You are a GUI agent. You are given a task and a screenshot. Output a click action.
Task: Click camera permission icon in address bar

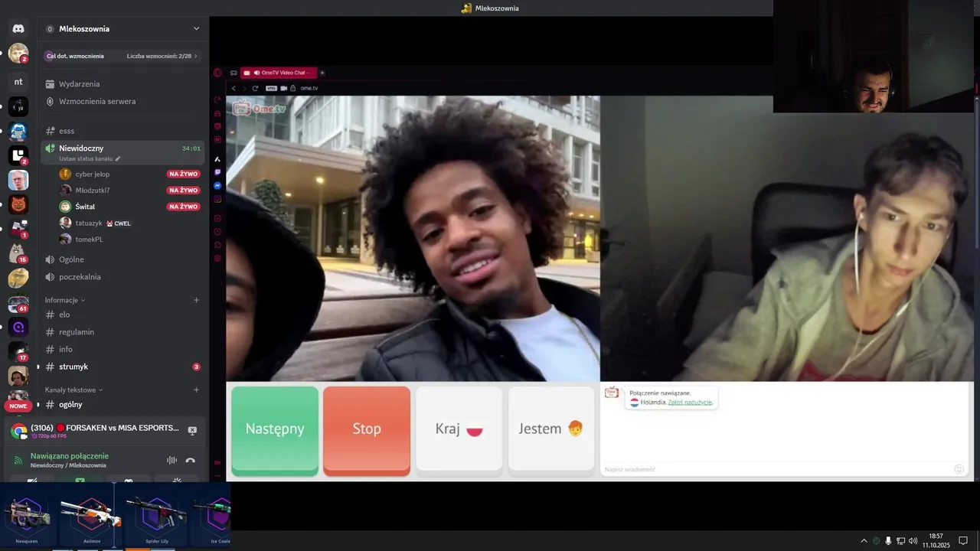[283, 88]
